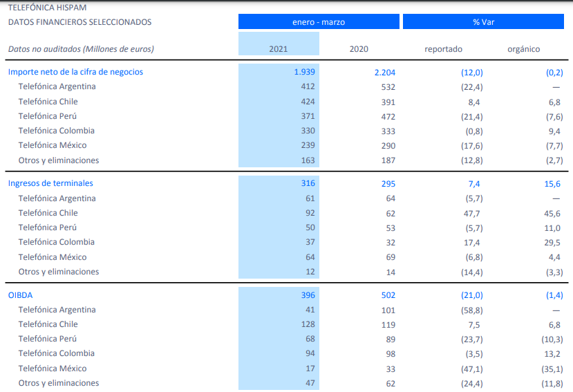Click Telefónica México handset value 64
The width and height of the screenshot is (573, 392).
click(310, 257)
